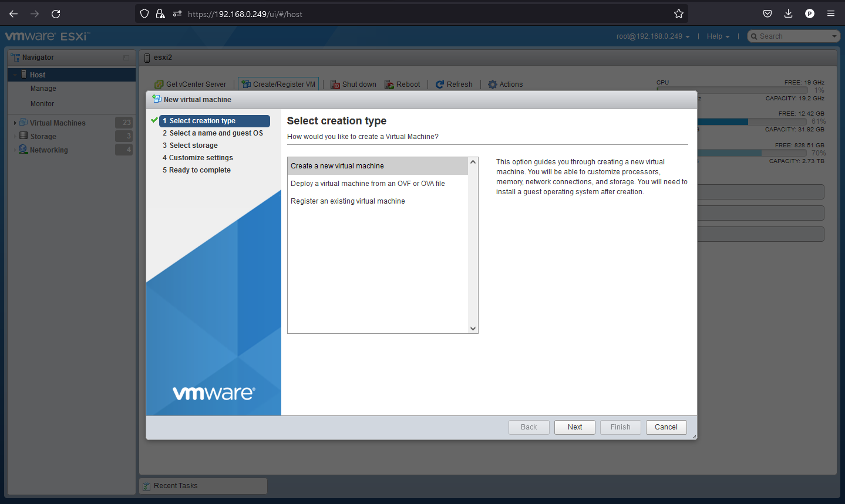Click the Storage count badge 3

[124, 136]
